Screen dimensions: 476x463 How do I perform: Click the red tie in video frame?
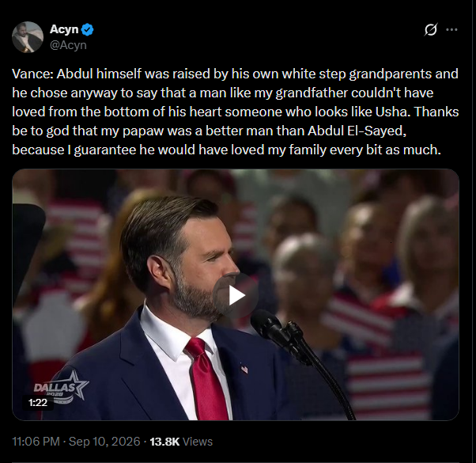207,379
